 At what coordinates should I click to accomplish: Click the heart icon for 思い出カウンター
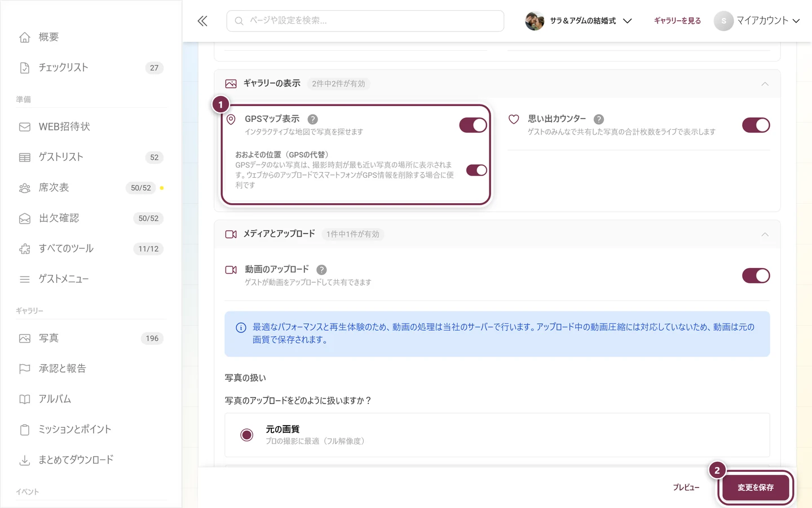(x=514, y=120)
